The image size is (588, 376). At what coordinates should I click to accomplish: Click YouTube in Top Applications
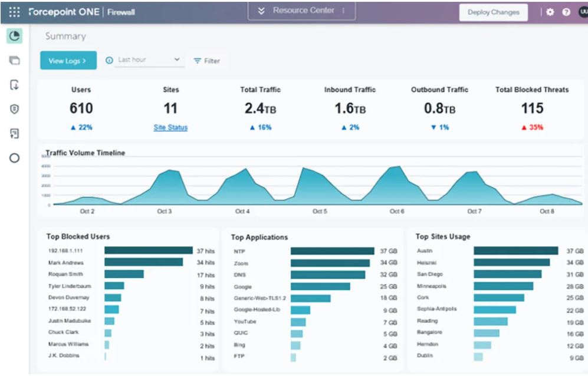click(245, 322)
